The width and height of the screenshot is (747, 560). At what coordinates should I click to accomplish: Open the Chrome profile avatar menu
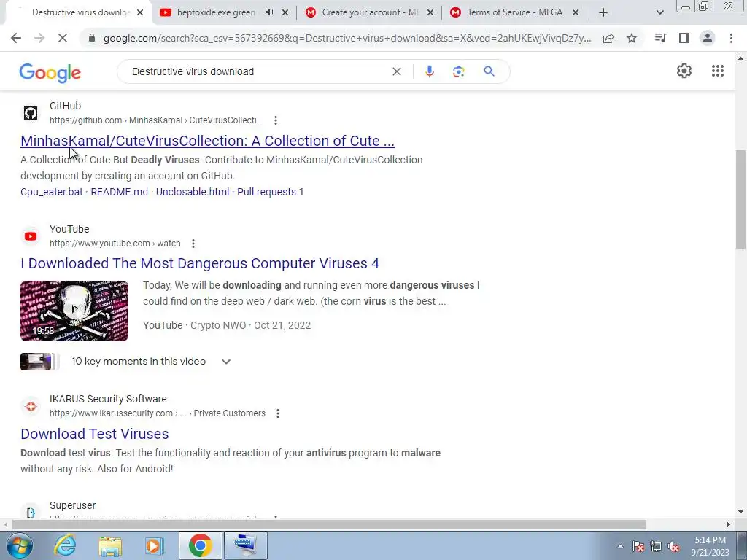pos(708,38)
